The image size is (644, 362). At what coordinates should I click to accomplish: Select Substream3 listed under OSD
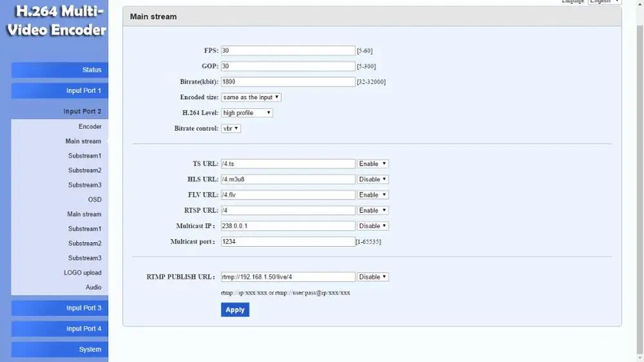84,258
